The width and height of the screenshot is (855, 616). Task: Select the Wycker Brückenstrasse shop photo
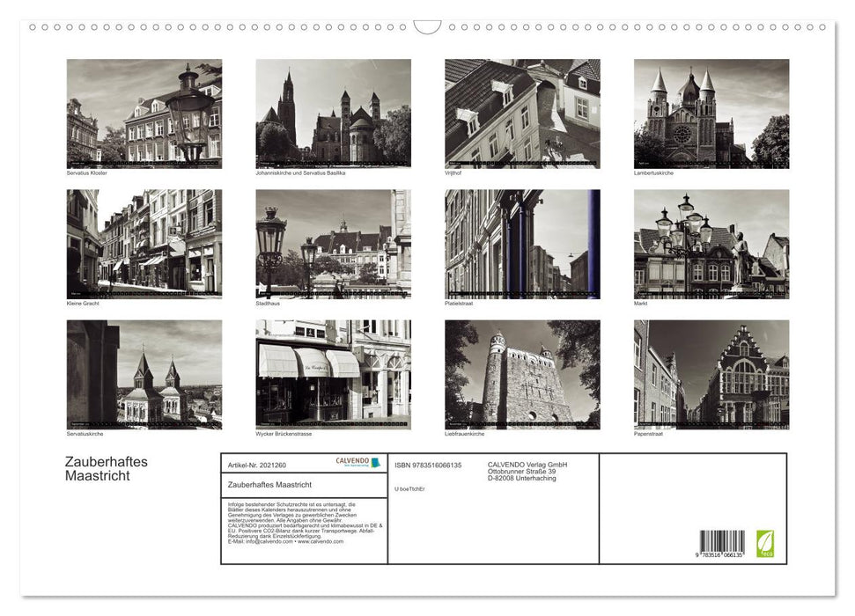pos(333,374)
